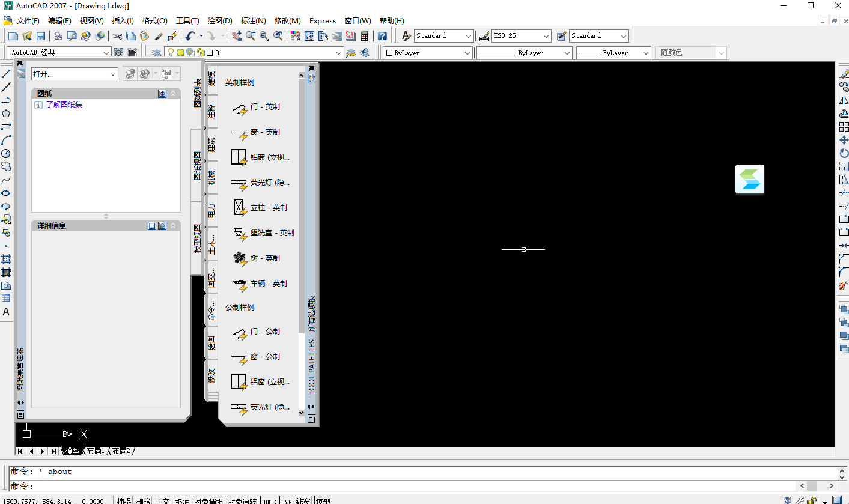Open the 绘图(D) menu

(x=220, y=20)
